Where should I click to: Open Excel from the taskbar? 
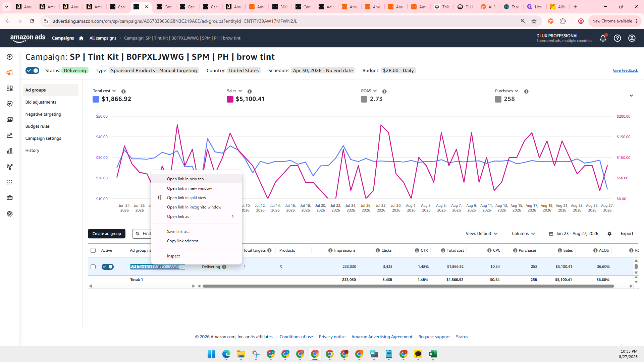pyautogui.click(x=433, y=354)
